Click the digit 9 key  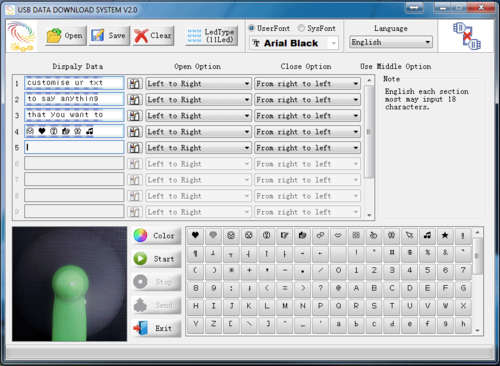(x=213, y=288)
